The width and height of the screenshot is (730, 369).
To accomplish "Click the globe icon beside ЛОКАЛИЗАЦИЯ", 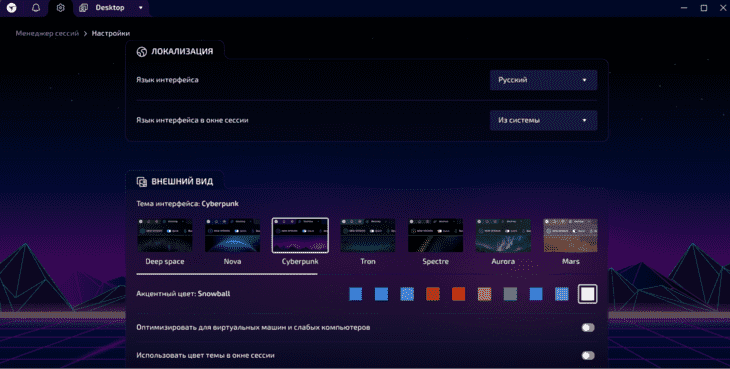I will pyautogui.click(x=142, y=52).
